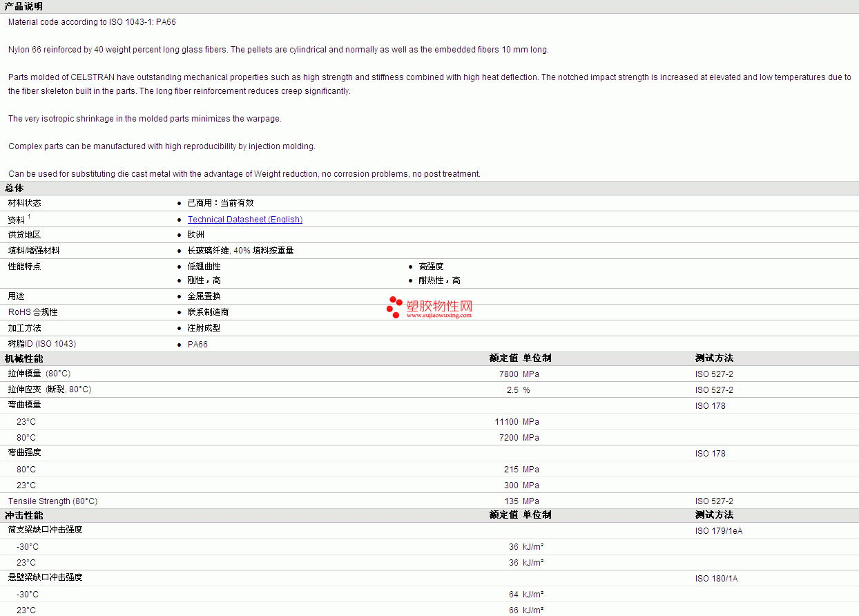This screenshot has height=616, width=859.
Task: Select the value 联系制造商
Action: (209, 312)
